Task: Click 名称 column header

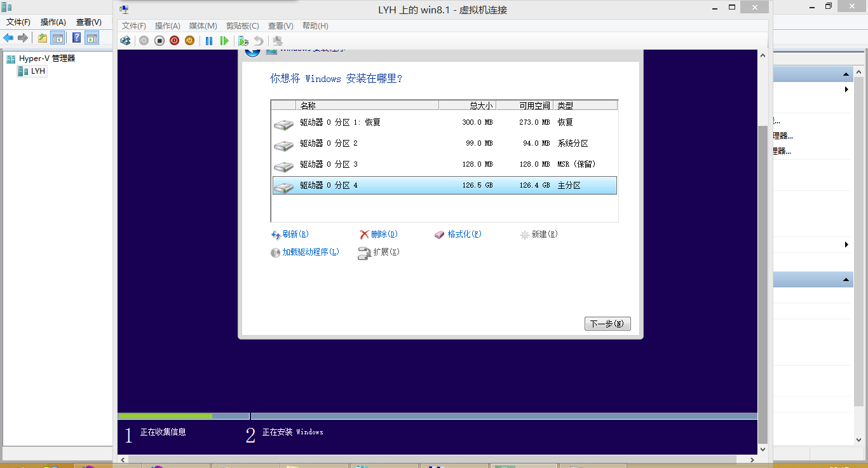Action: click(367, 106)
